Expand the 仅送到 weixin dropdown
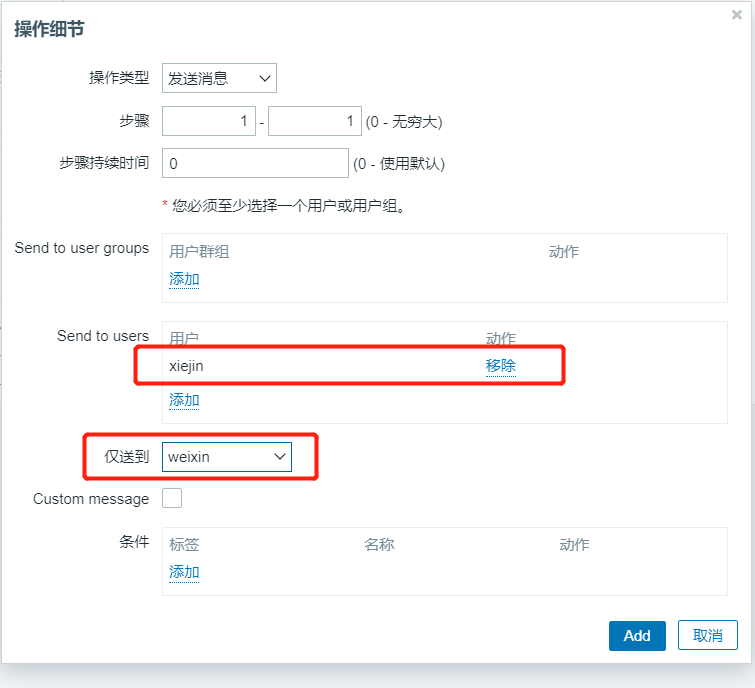This screenshot has height=688, width=755. (226, 457)
